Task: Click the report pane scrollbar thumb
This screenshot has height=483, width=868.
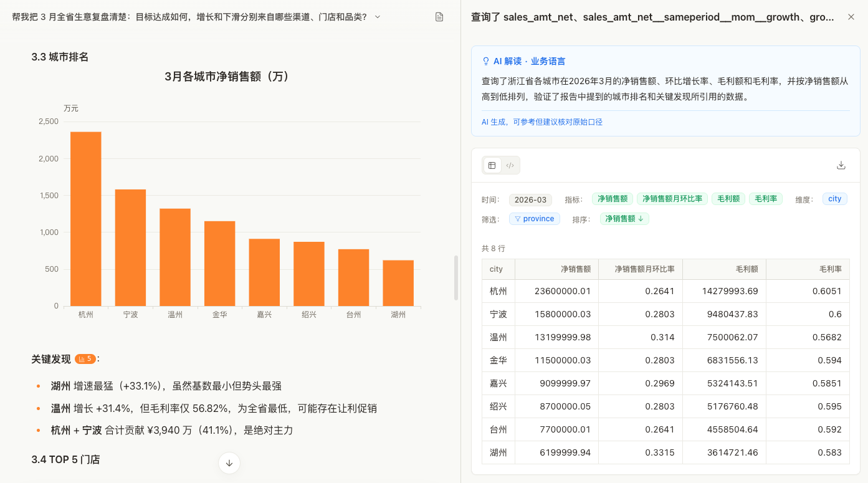Action: tap(456, 277)
